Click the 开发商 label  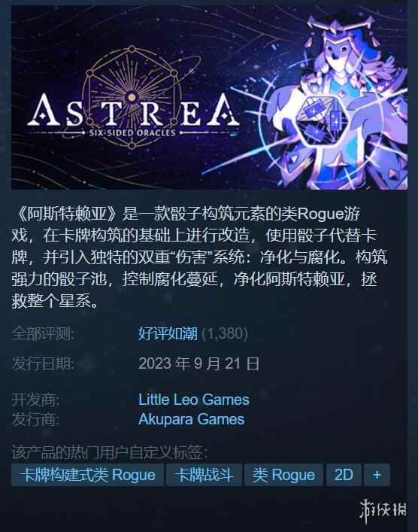tap(35, 400)
